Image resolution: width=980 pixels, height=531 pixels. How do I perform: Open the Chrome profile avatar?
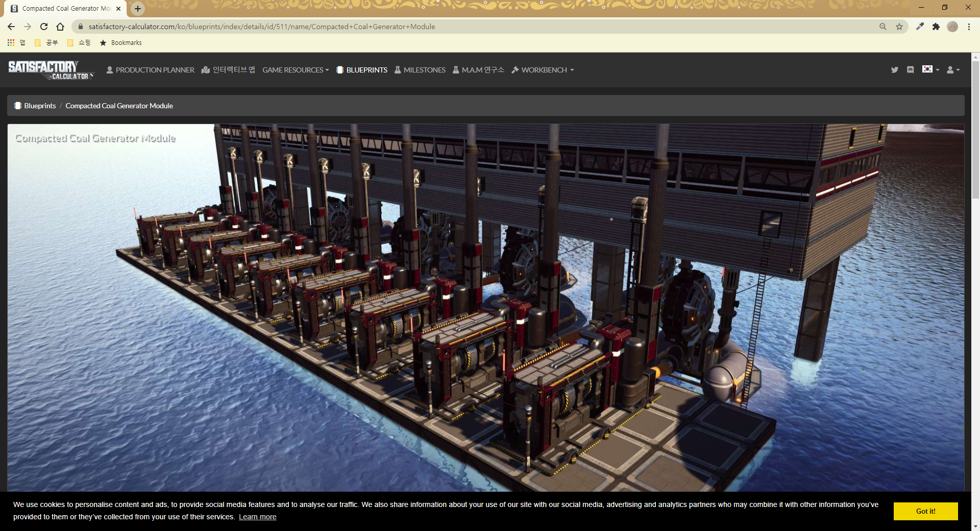click(952, 27)
